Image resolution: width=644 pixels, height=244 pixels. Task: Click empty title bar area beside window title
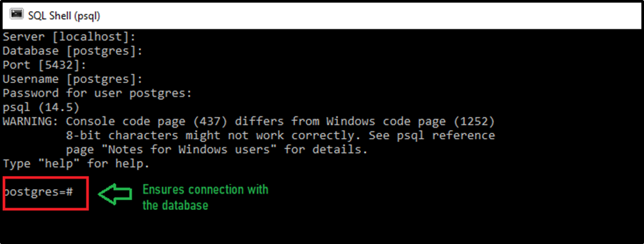tap(369, 16)
